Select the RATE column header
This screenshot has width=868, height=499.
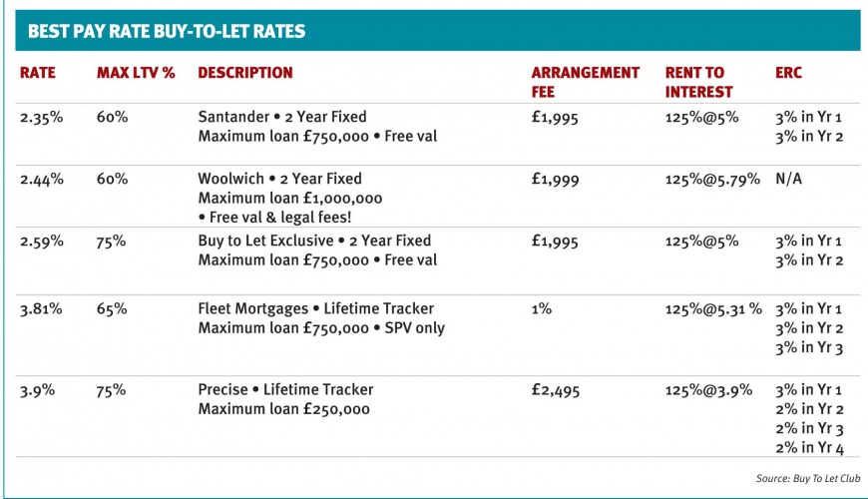(38, 73)
